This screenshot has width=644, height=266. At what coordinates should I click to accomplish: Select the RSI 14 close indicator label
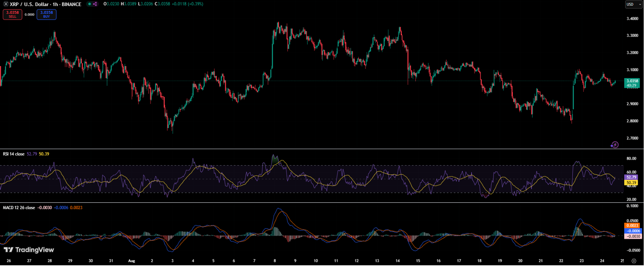[x=14, y=154]
